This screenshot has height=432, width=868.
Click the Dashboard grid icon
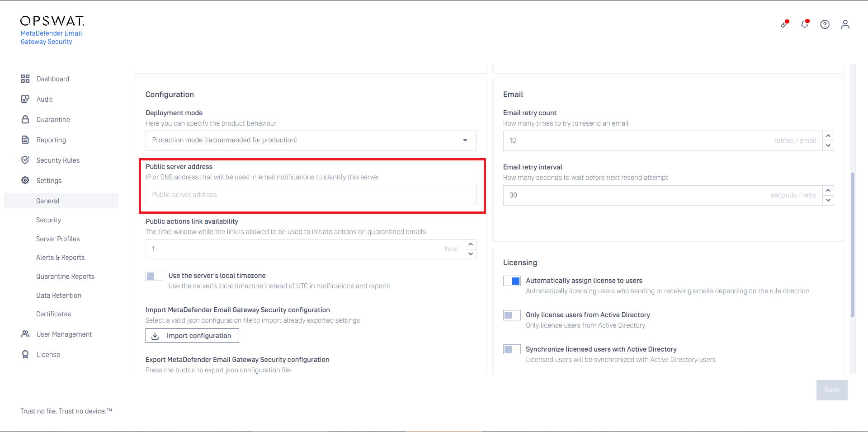[x=25, y=79]
